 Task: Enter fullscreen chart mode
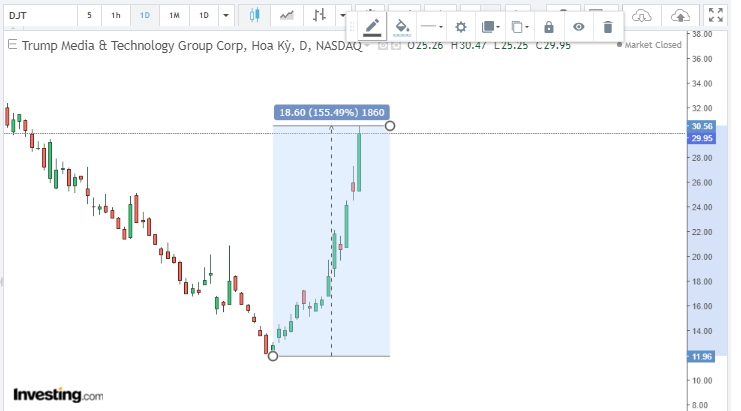716,16
